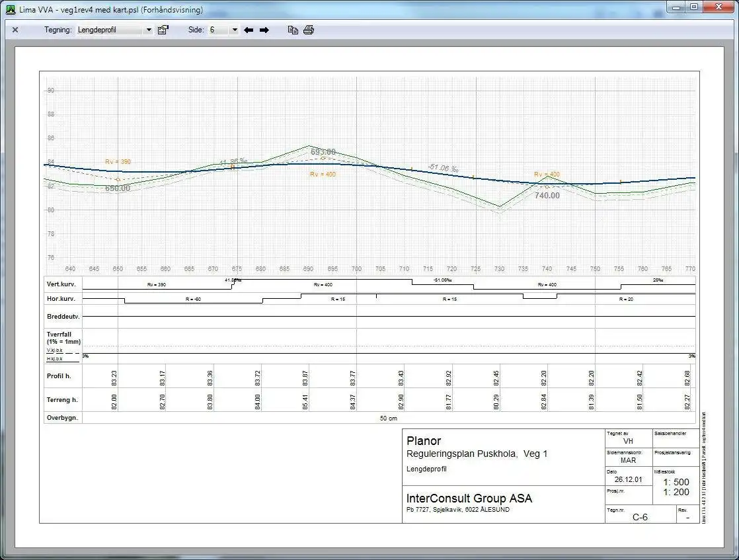
Task: Click the -51.06% gradient annotation
Action: (x=442, y=167)
